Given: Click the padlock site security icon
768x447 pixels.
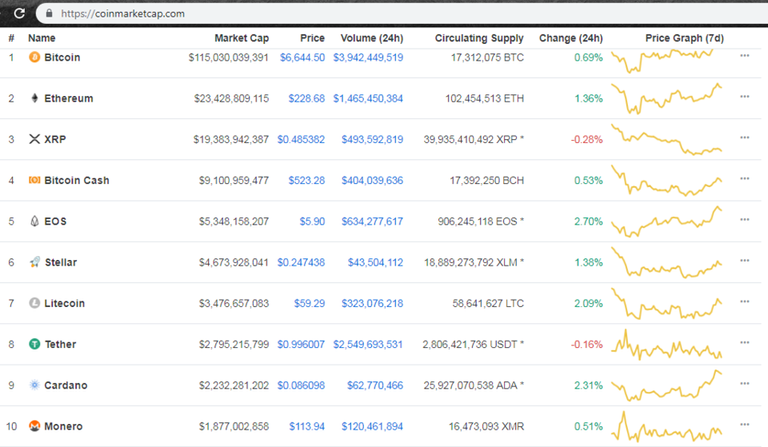Looking at the screenshot, I should tap(49, 14).
